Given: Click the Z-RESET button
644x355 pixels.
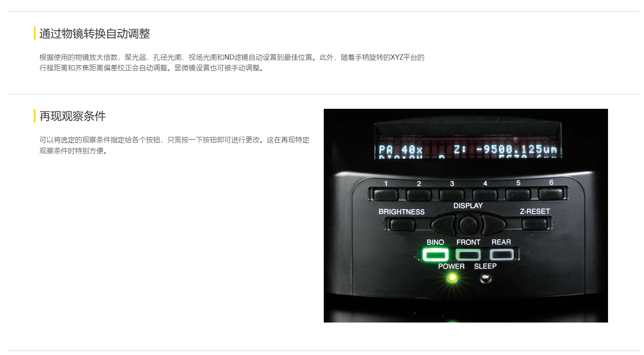Looking at the screenshot, I should 534,224.
